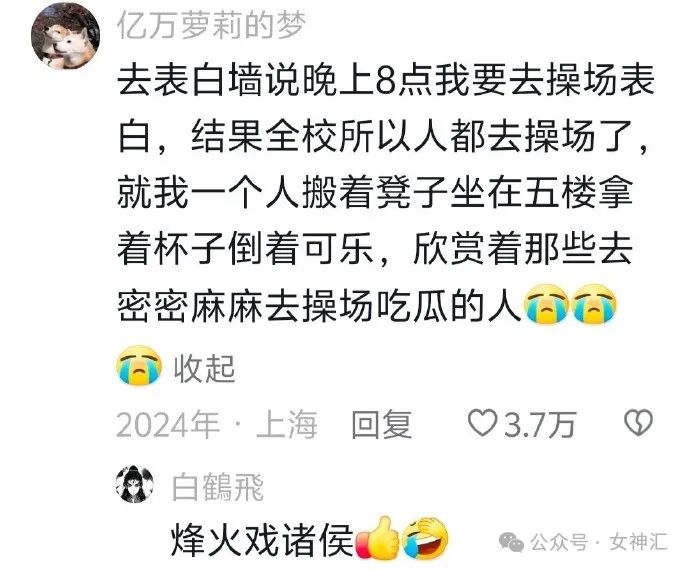Collapse the comment with 收起
690x570 pixels.
(205, 368)
